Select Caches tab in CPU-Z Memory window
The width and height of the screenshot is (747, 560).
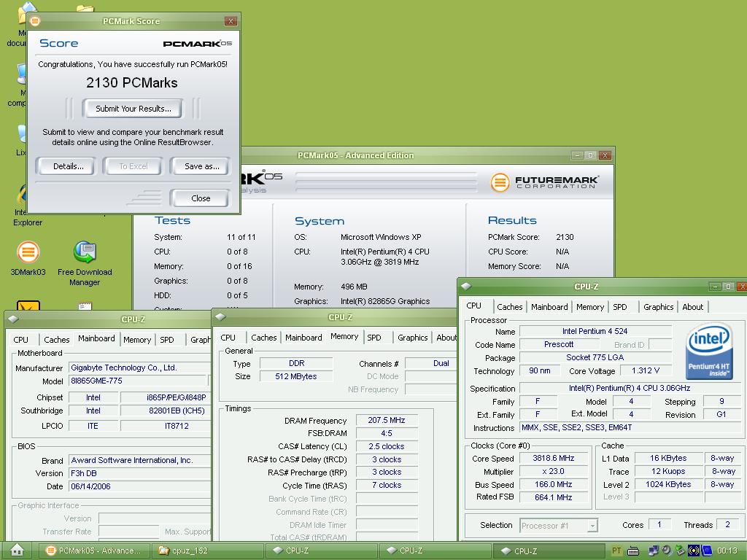click(x=263, y=338)
